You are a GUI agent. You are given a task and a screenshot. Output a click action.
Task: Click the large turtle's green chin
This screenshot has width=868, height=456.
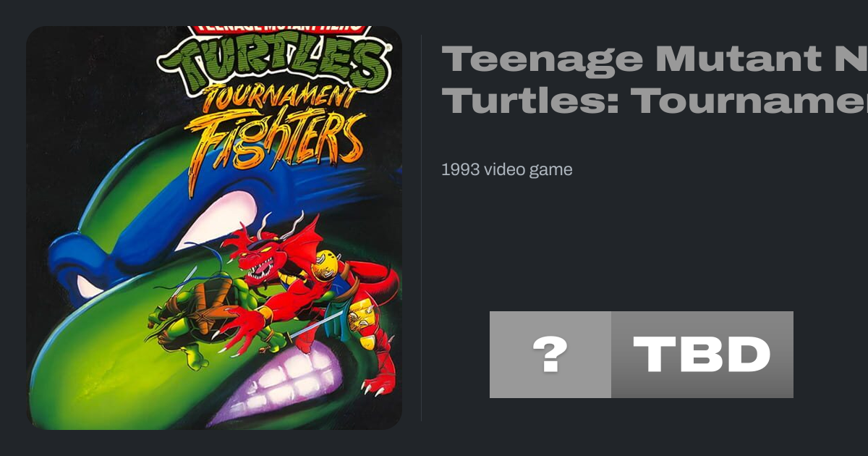[109, 376]
